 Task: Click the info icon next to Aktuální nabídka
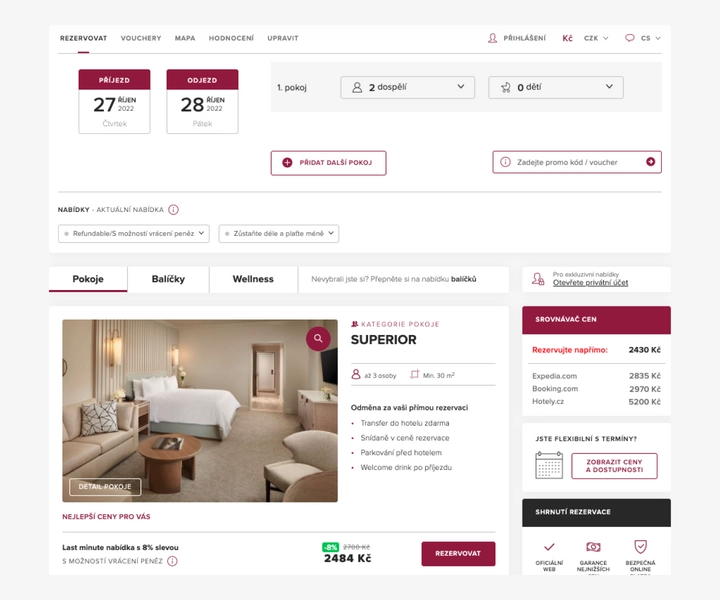point(173,210)
